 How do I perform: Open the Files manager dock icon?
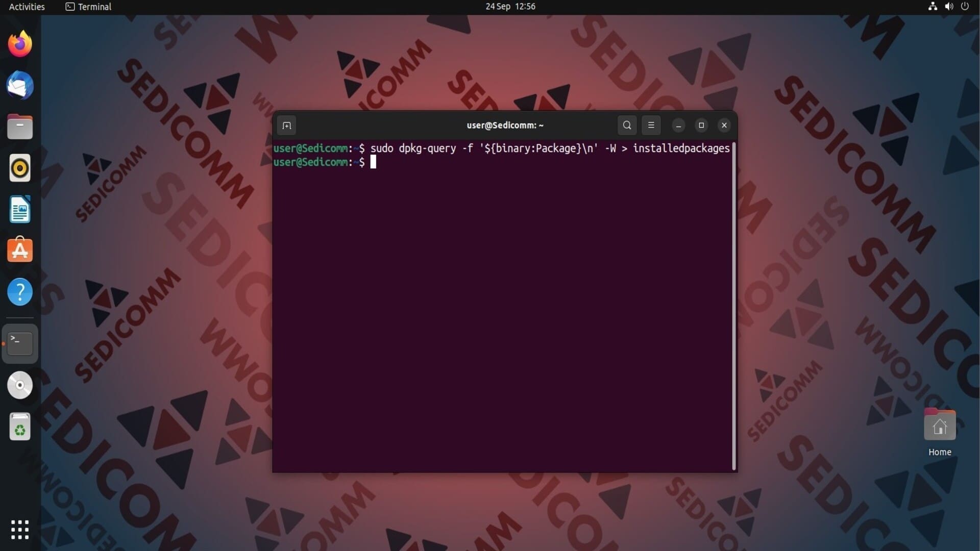(20, 127)
